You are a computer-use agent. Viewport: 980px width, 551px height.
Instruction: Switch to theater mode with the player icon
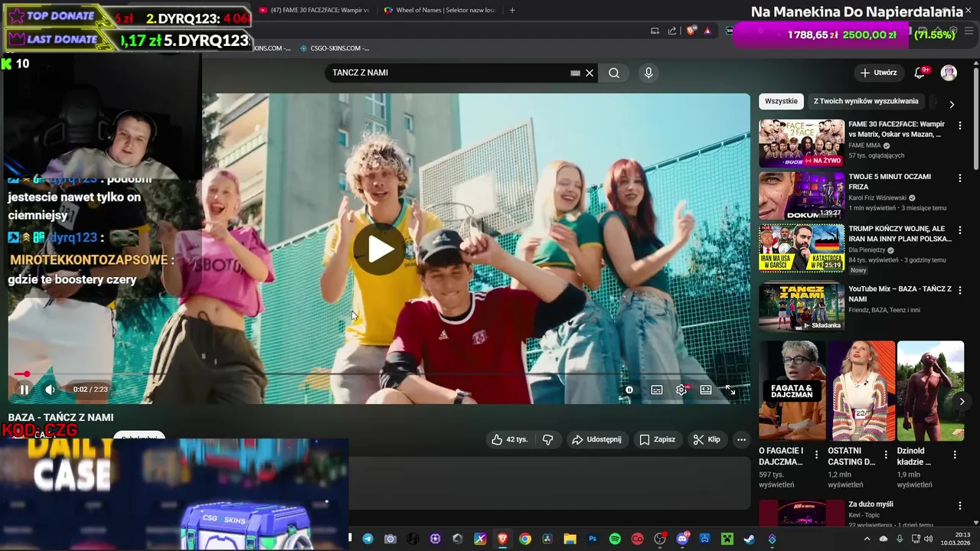pos(706,390)
